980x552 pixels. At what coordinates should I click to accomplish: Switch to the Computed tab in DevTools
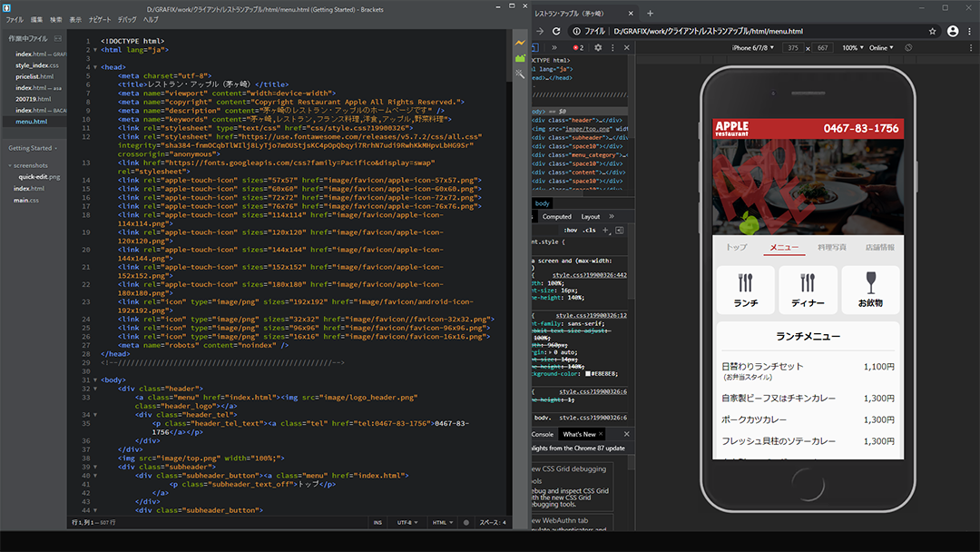pos(556,217)
